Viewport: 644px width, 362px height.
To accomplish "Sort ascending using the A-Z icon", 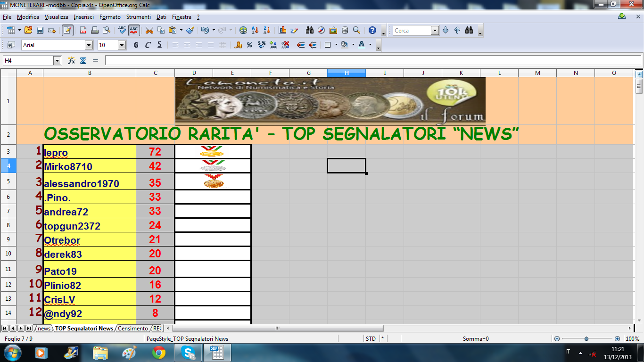I will (x=255, y=30).
